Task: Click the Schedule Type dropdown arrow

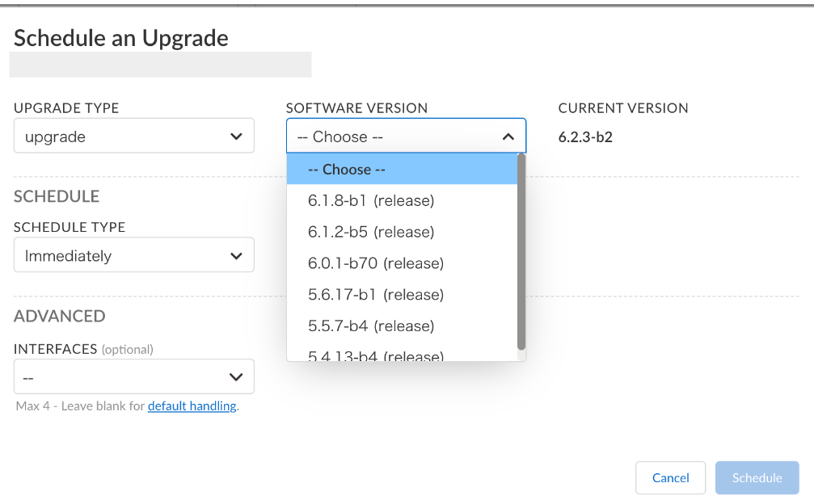Action: [x=237, y=254]
